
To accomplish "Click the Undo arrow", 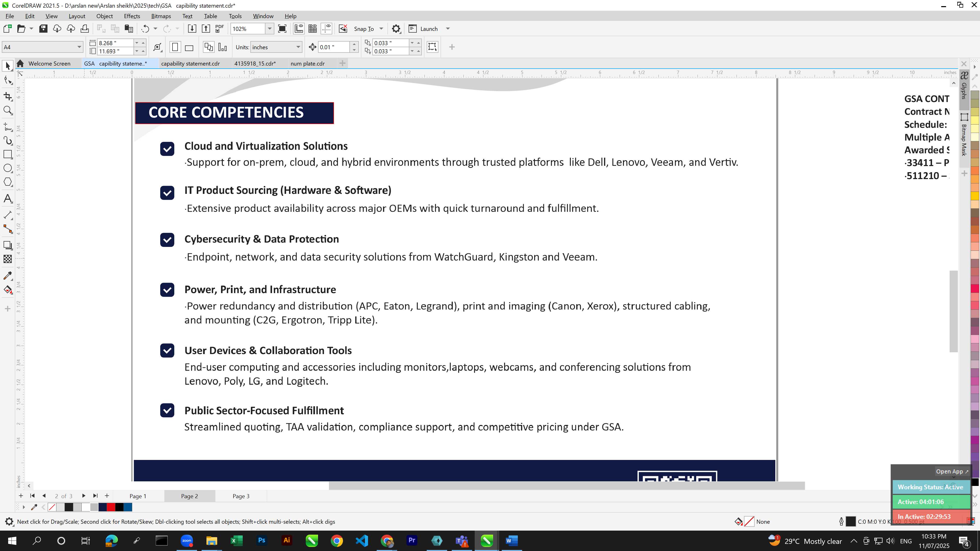I will coord(145,29).
